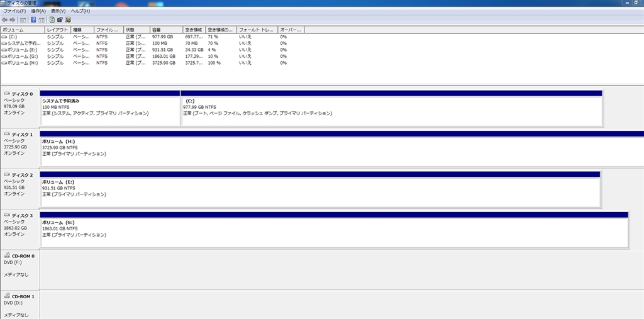The height and width of the screenshot is (319, 644).
Task: Toggle the console tree pane toolbar icon
Action: click(x=23, y=20)
